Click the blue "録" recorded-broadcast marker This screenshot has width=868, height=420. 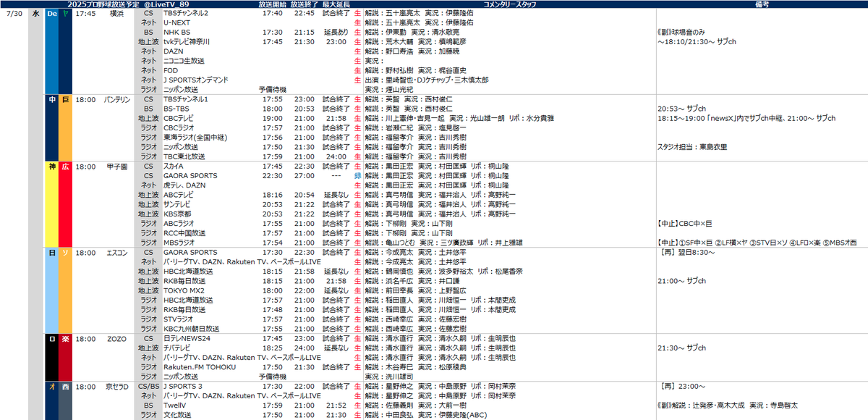(357, 176)
